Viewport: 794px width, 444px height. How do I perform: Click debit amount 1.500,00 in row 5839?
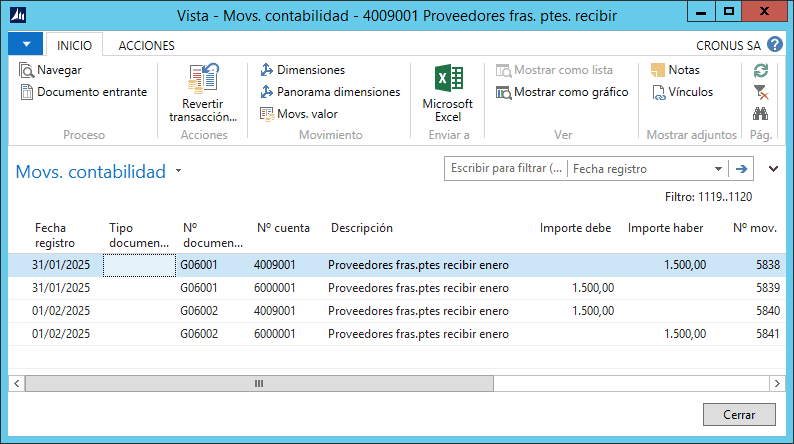click(x=593, y=288)
